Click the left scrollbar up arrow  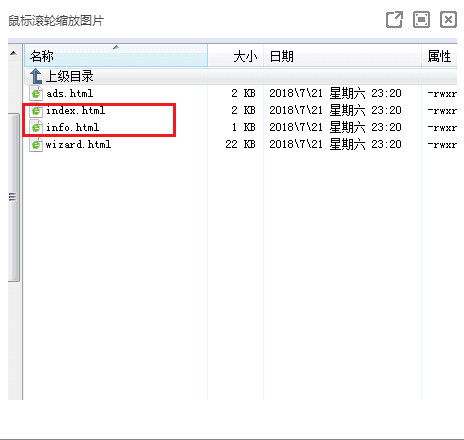click(x=13, y=53)
